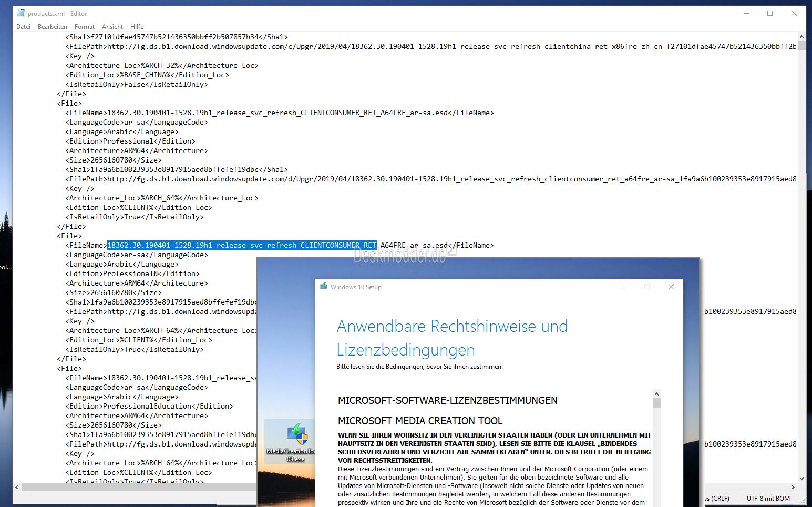This screenshot has height=507, width=812.
Task: Click the Bitte lesen Sie die Bedingungen text
Action: pyautogui.click(x=419, y=367)
